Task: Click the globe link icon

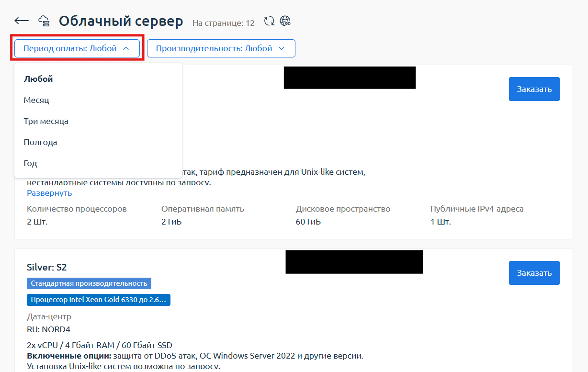Action: tap(285, 21)
